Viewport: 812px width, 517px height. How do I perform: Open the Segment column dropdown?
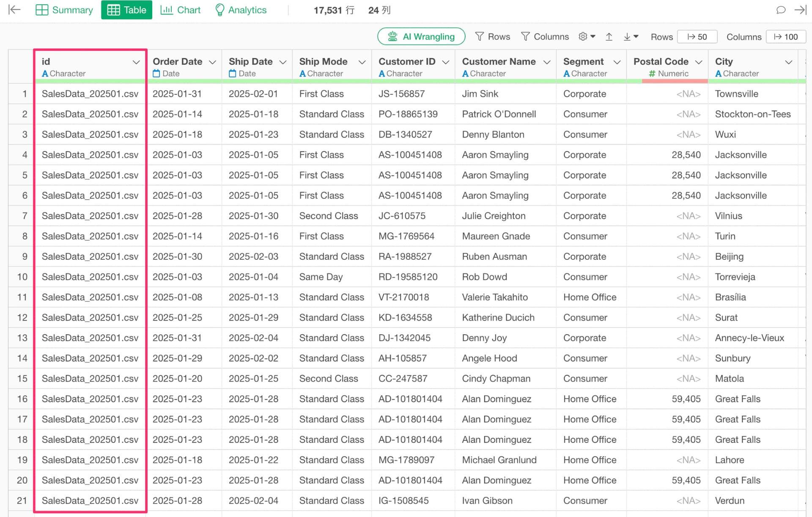click(x=617, y=62)
